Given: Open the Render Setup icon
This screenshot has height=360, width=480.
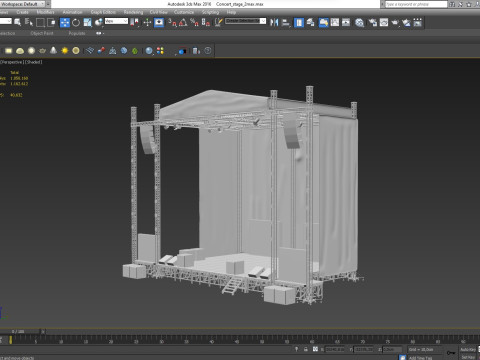Looking at the screenshot, I should point(372,22).
